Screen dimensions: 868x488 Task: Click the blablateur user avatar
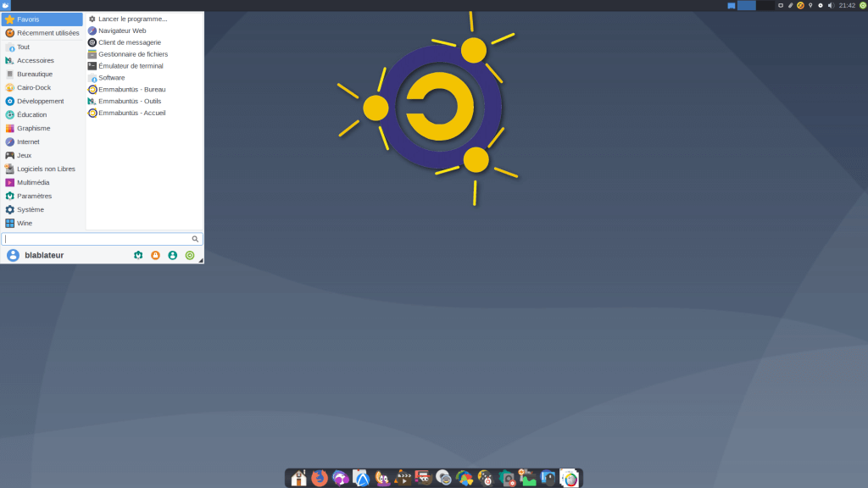coord(13,255)
